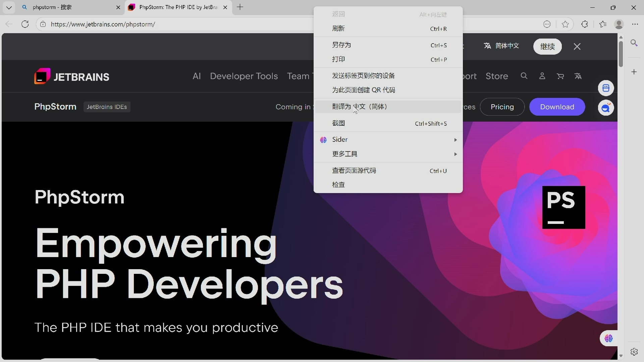Open the JetBrains account person icon
The height and width of the screenshot is (362, 644).
[x=542, y=76]
